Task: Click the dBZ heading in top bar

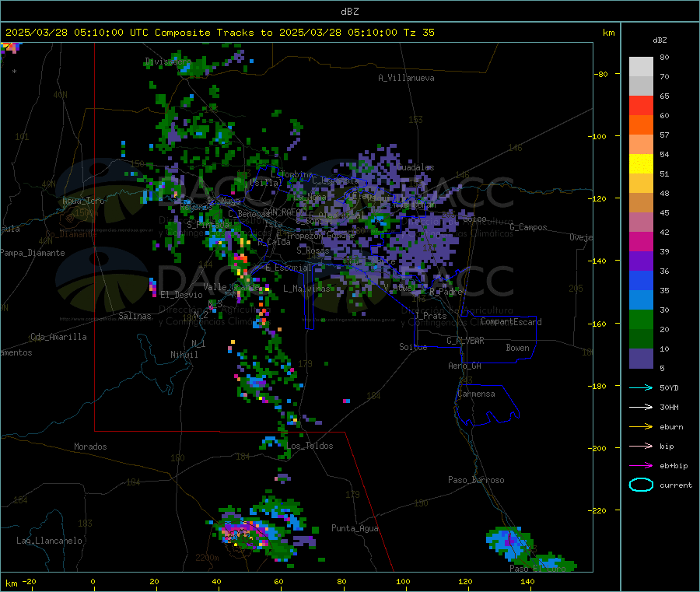Action: (x=349, y=12)
